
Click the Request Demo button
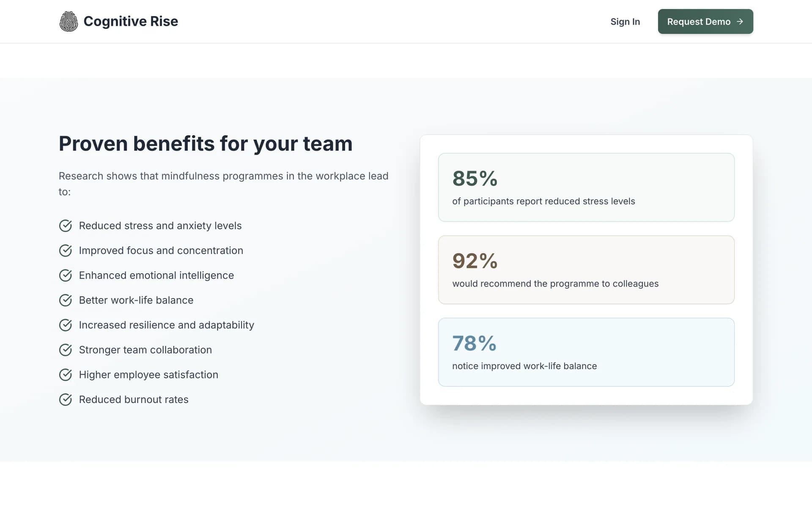(x=705, y=22)
